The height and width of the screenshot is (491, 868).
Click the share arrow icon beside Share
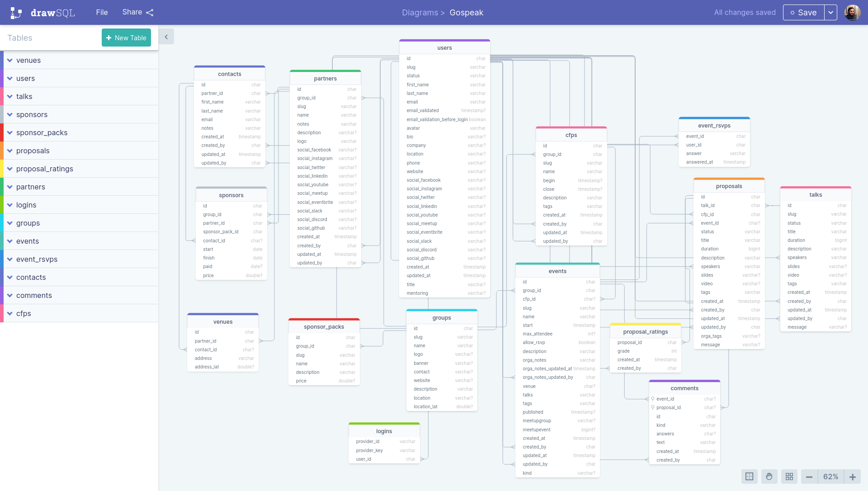tap(150, 12)
